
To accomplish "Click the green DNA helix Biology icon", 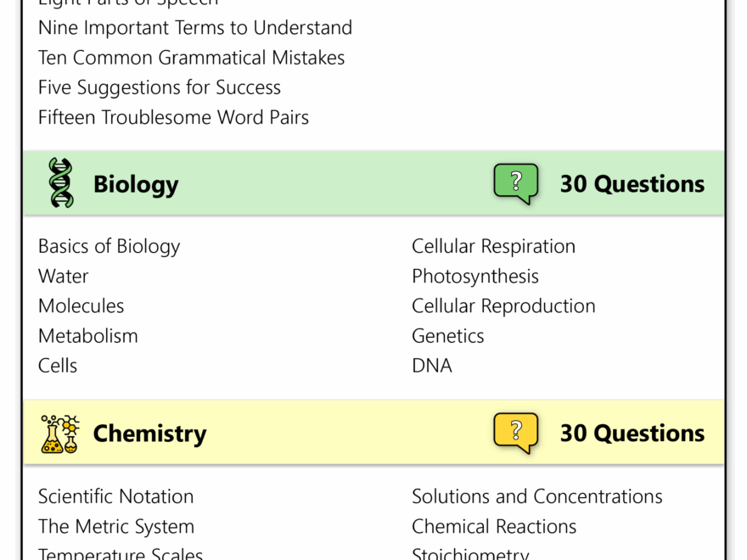I will (x=61, y=183).
